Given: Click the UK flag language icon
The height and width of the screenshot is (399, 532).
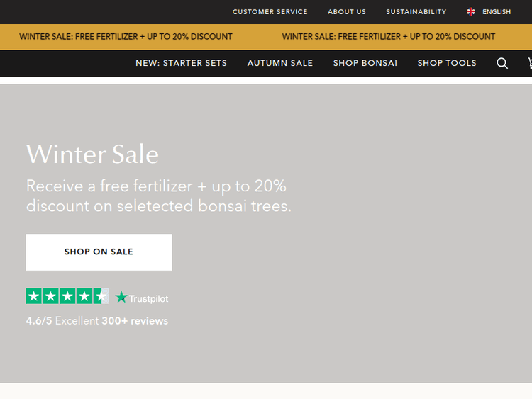Looking at the screenshot, I should click(x=470, y=11).
